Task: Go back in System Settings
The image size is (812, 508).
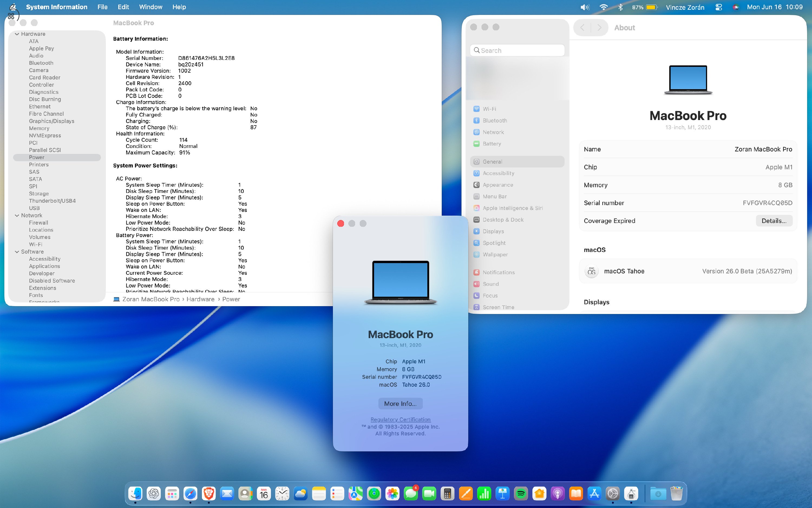Action: point(582,28)
